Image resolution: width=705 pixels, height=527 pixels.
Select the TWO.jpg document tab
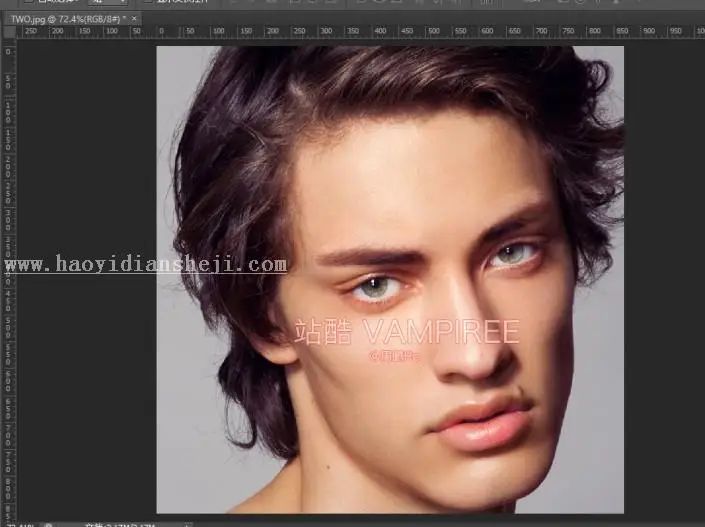tap(72, 19)
